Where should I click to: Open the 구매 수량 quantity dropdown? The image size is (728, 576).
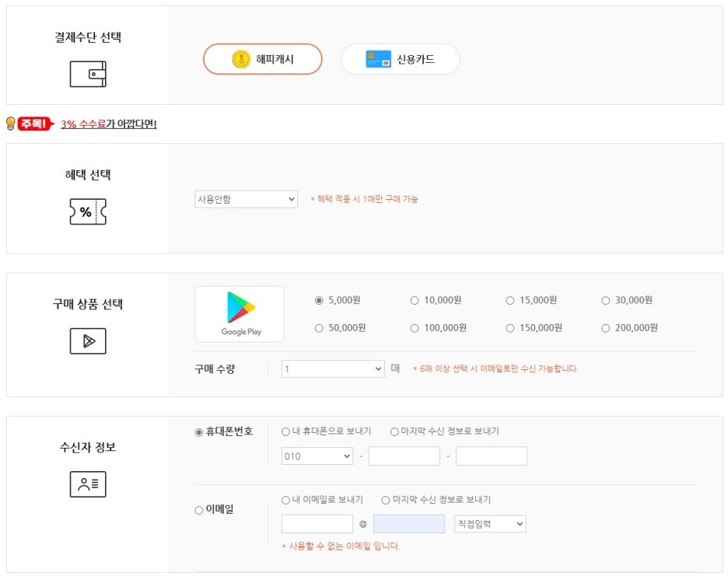[333, 369]
